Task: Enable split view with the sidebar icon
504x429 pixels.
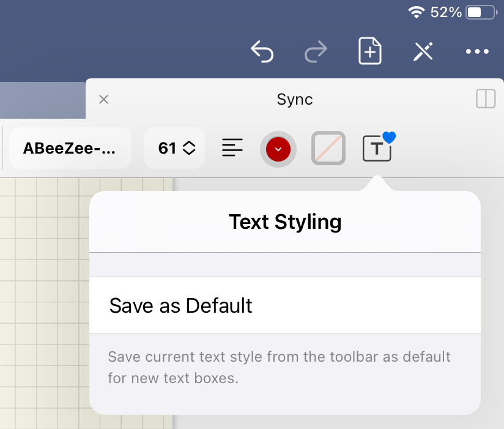Action: [x=486, y=99]
